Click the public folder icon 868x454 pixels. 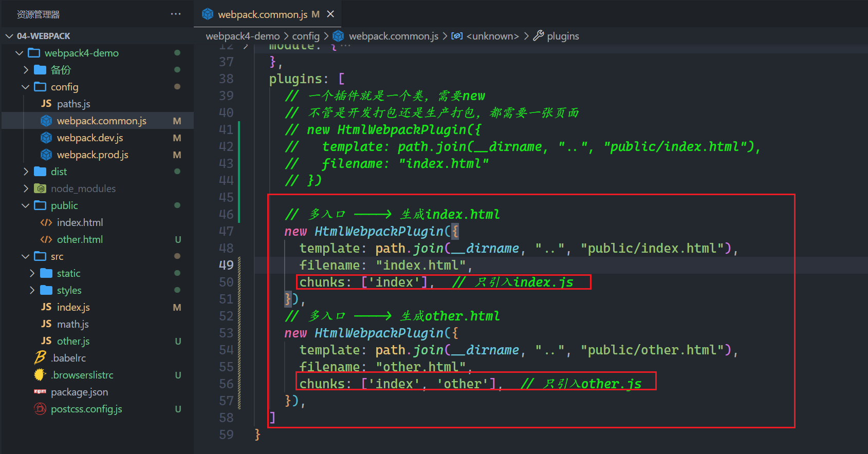pyautogui.click(x=40, y=205)
